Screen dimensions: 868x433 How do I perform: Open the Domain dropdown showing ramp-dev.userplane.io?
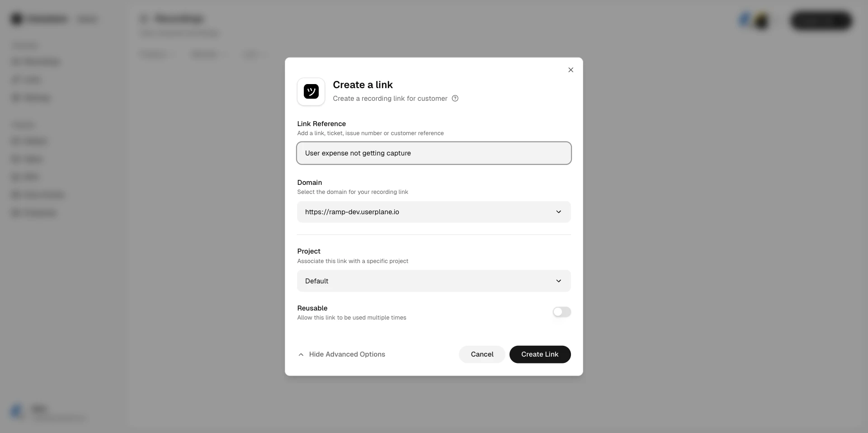click(434, 212)
